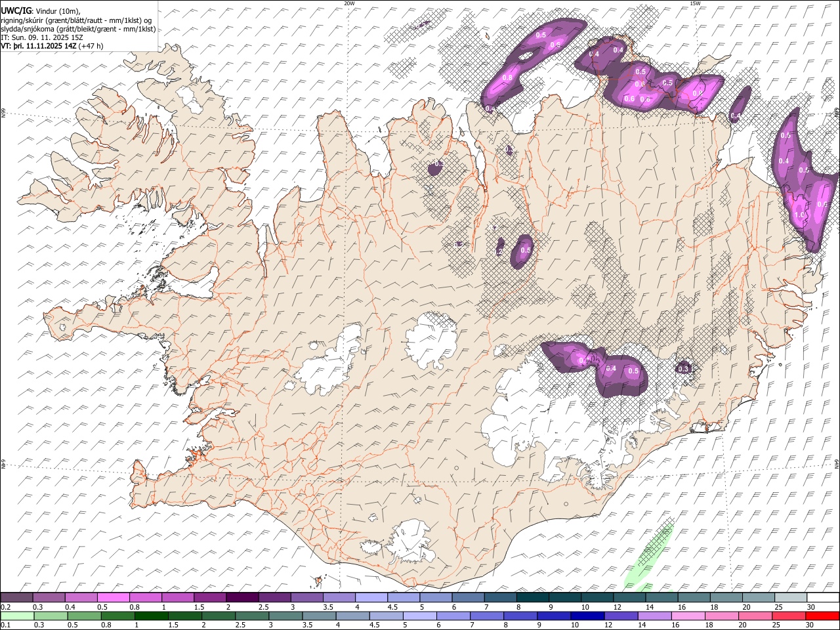The width and height of the screenshot is (840, 630).
Task: Pick the darkest green swatch between 1 and 1.5
Action: [x=151, y=616]
